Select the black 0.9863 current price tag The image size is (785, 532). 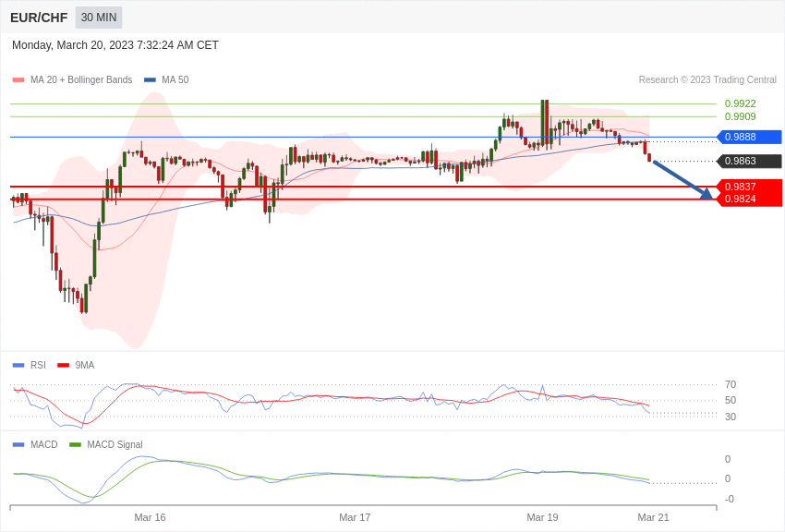(749, 161)
